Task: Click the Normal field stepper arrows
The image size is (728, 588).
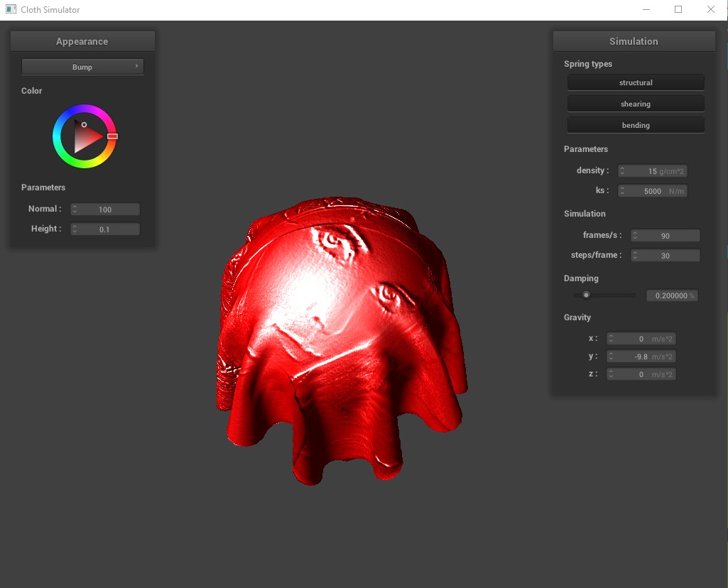Action: [75, 209]
